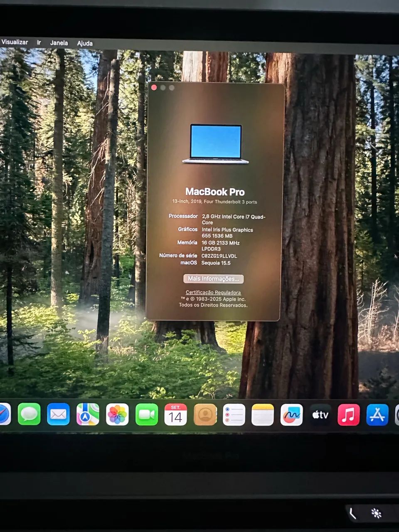
Task: Click the MacBook Pro title text
Action: click(215, 192)
